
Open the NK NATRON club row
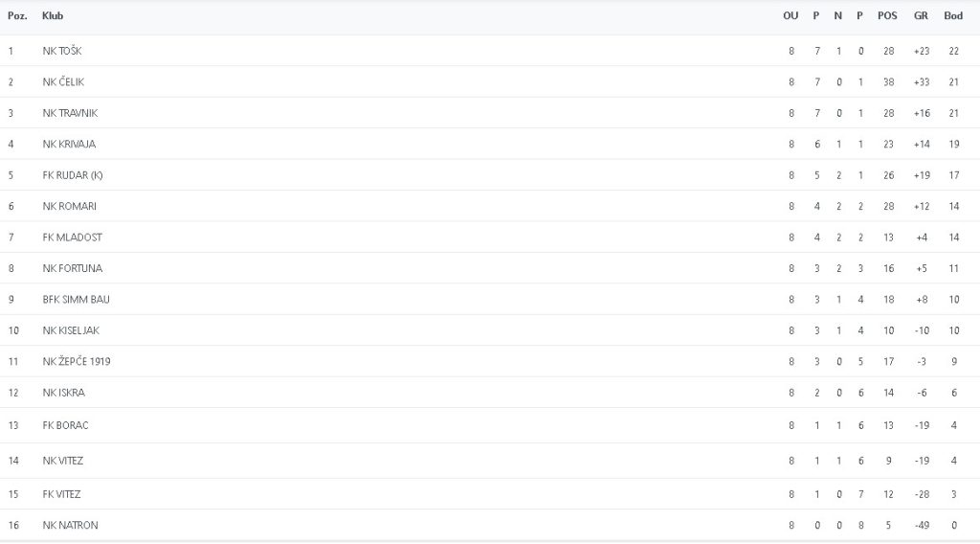pyautogui.click(x=70, y=525)
